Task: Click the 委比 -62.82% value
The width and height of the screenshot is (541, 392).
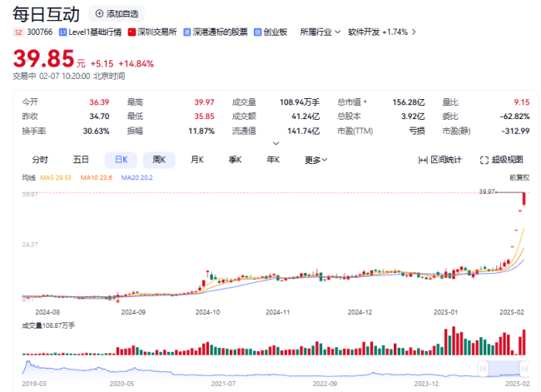Action: 514,117
